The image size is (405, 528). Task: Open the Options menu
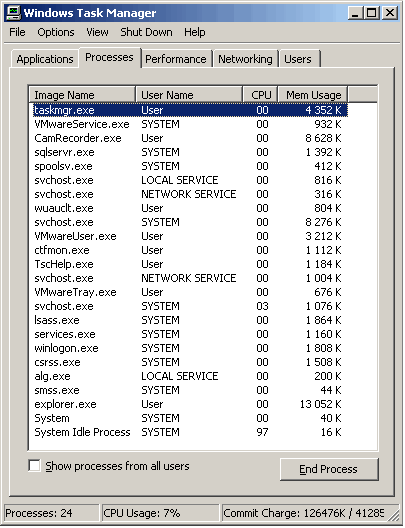point(56,32)
